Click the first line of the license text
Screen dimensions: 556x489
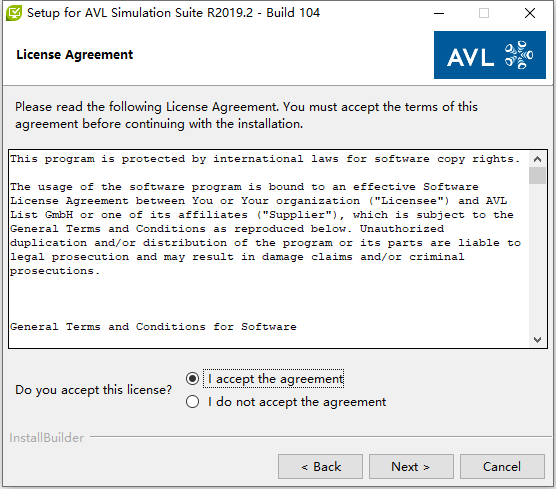(x=265, y=159)
